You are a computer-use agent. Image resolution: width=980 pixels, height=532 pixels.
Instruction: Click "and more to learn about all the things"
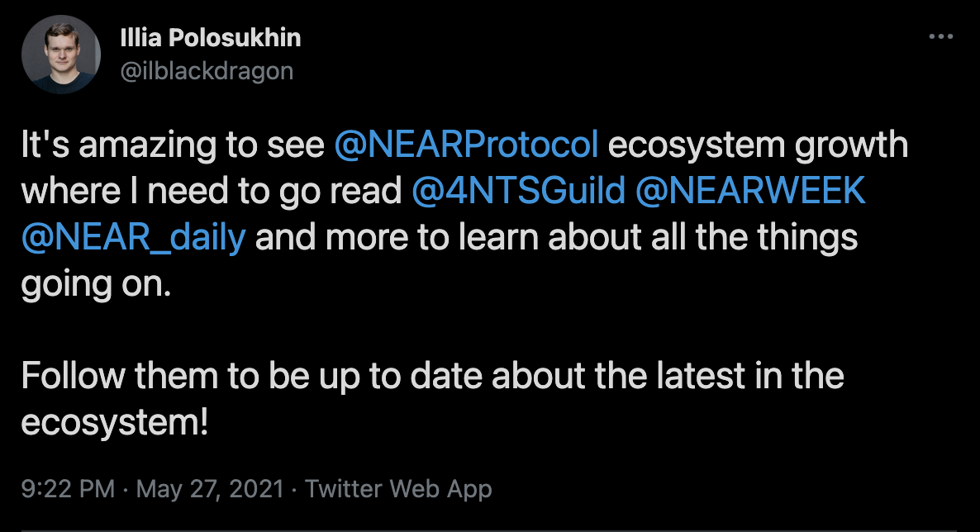(x=555, y=238)
